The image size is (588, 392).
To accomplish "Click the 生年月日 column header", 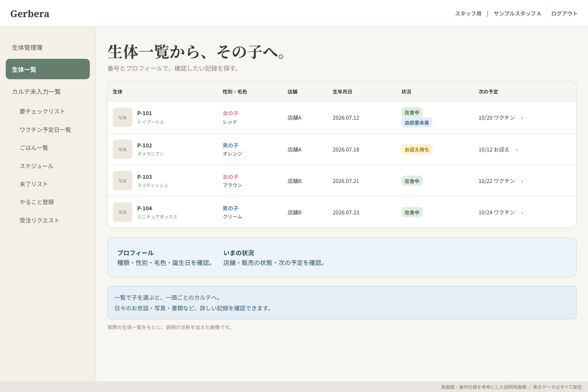I will [342, 92].
